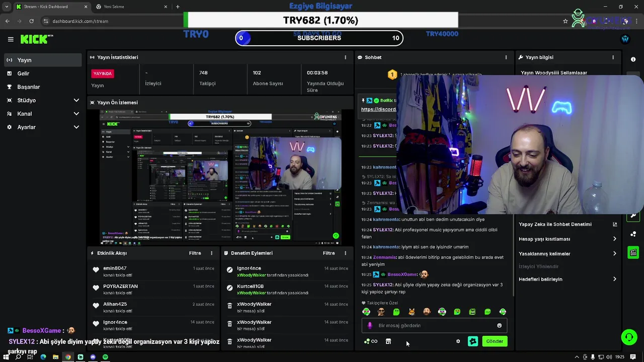
Task: Open the channel points infinity icon
Action: coord(371,341)
